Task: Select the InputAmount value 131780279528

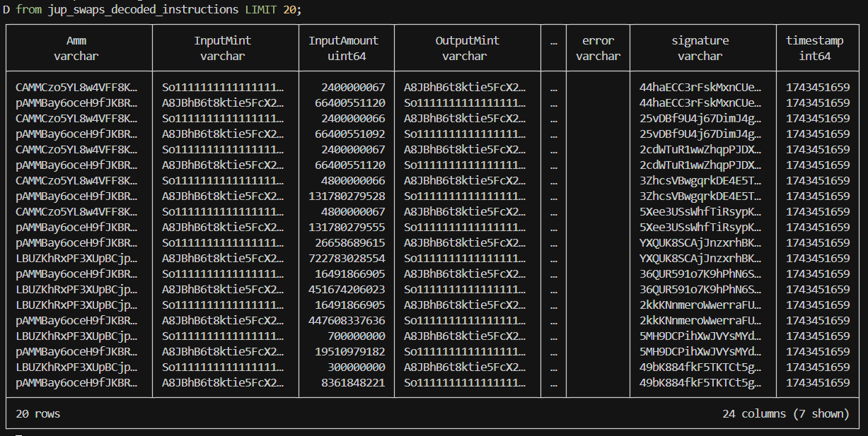Action: (x=347, y=196)
